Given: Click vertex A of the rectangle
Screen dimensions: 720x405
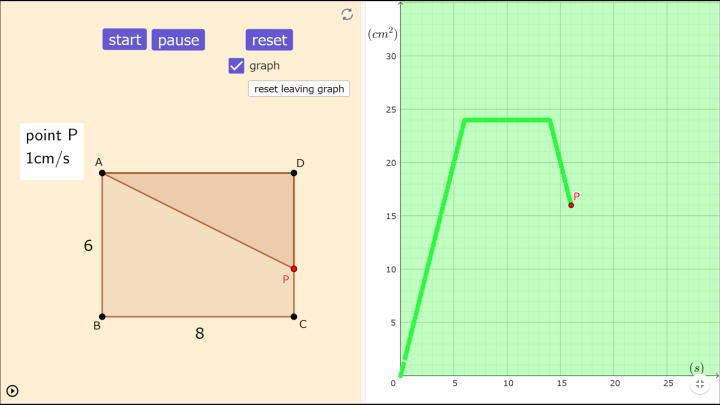Looking at the screenshot, I should click(x=102, y=173).
